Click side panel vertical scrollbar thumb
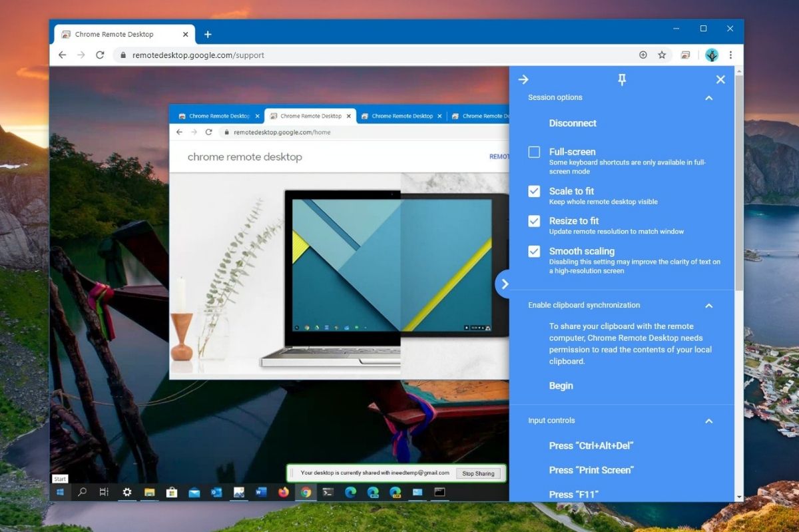The image size is (799, 532). (739, 183)
